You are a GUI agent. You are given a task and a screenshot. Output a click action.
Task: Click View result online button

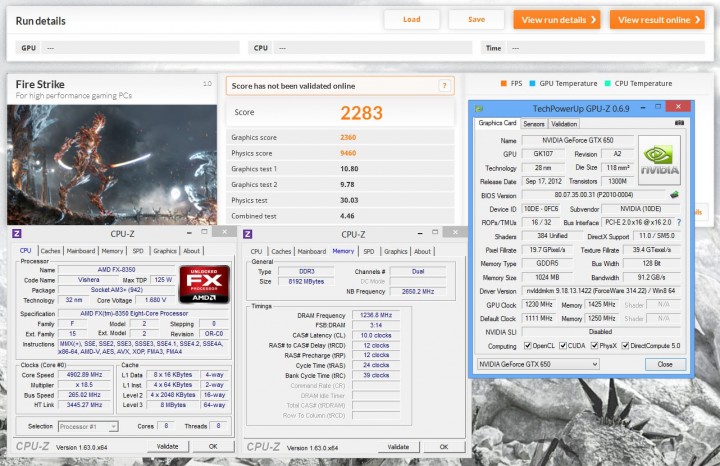click(x=657, y=20)
